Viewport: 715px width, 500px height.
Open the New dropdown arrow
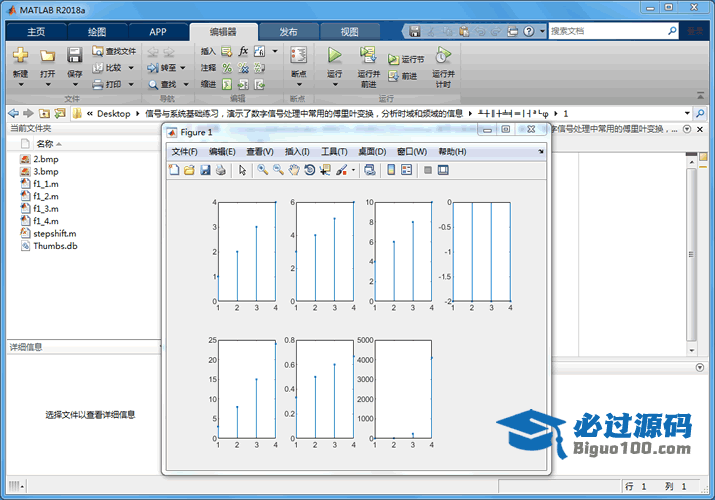21,85
